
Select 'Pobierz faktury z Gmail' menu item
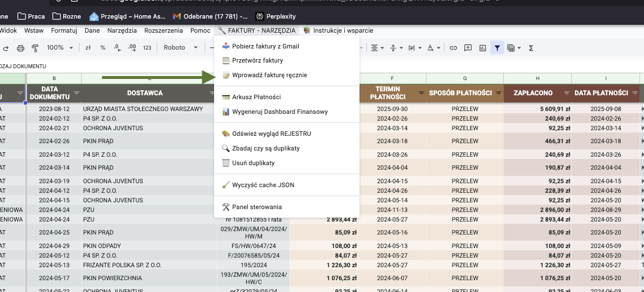click(x=265, y=46)
